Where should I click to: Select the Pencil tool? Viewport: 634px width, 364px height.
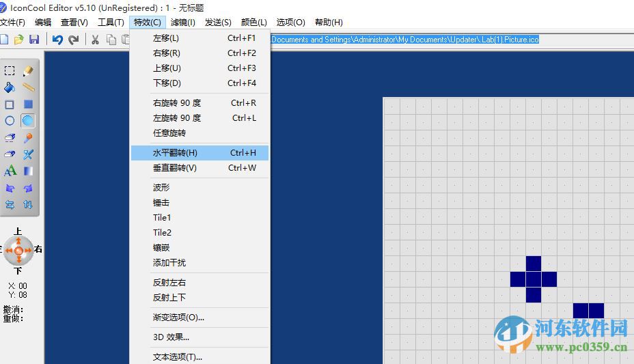pos(28,71)
